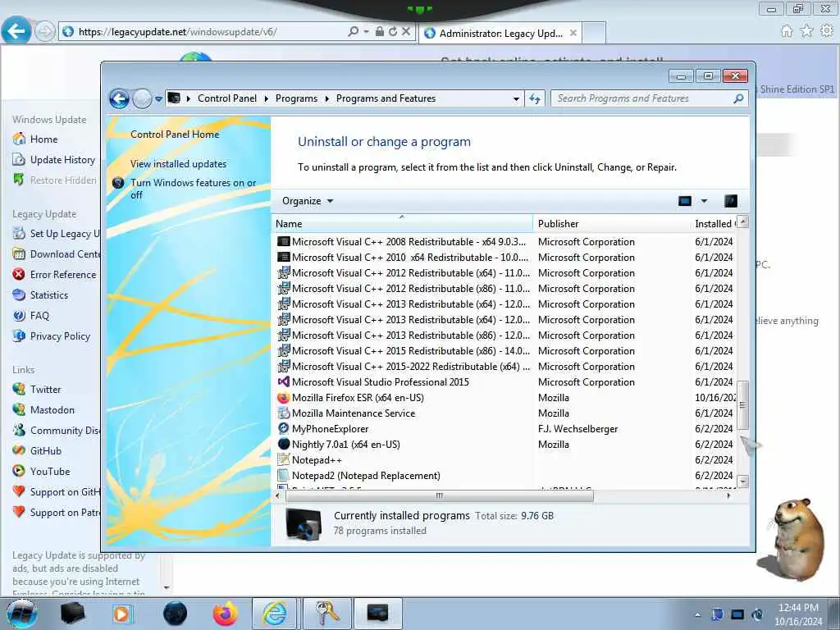Select Microsoft Visual C++ 2012 Redistributable (x86)

[411, 289]
